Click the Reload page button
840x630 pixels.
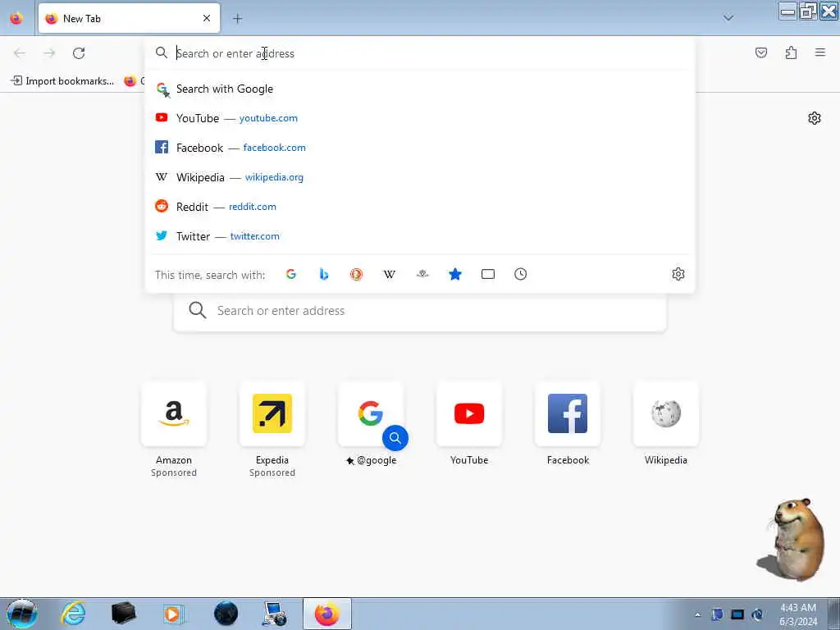pos(79,53)
